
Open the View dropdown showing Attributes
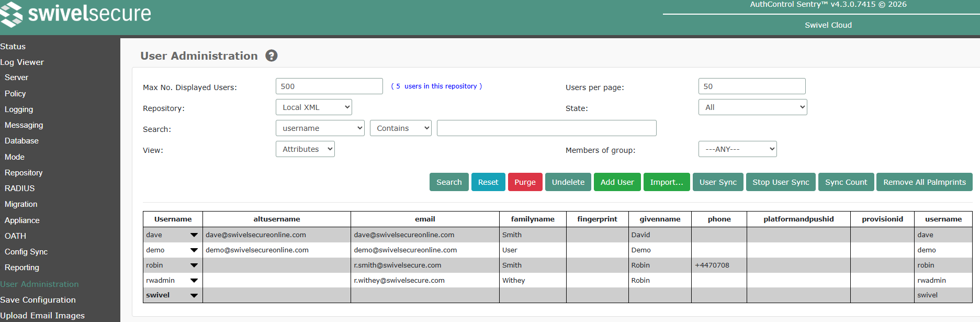pos(305,149)
